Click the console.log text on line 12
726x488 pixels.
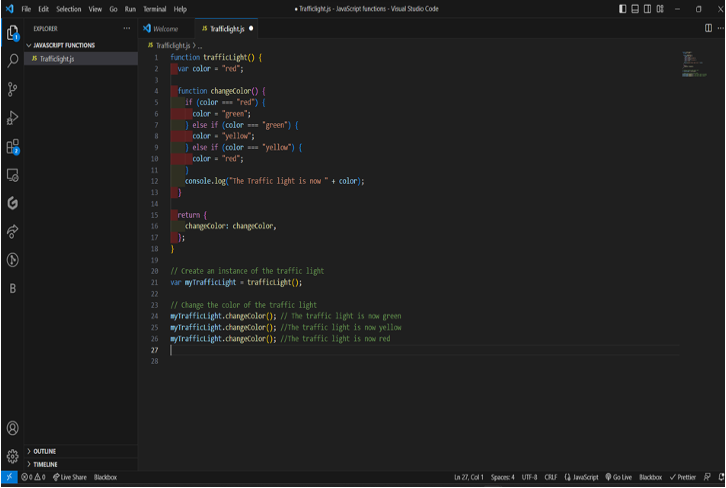[205, 181]
